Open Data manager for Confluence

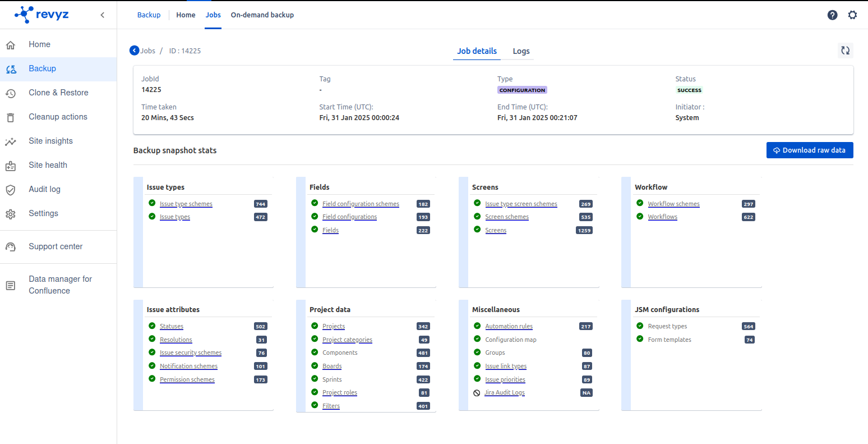(x=60, y=285)
